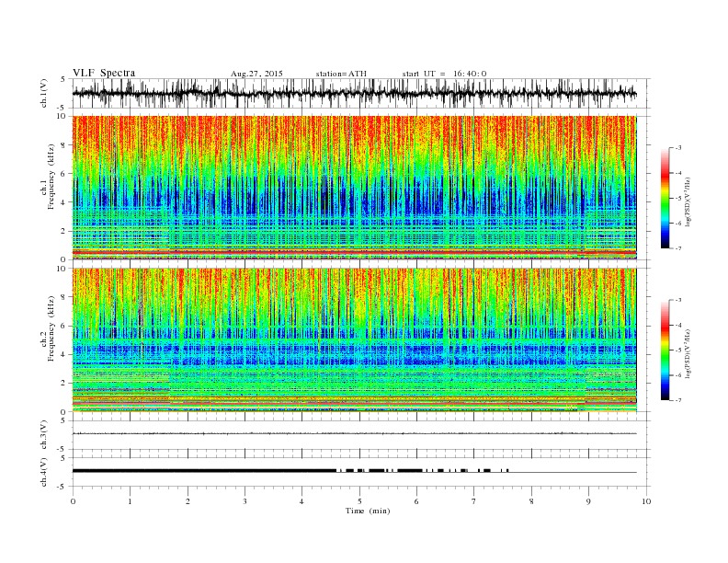This screenshot has width=728, height=563.
Task: Click the "-3" tick on ch.2 colorbar
Action: coord(678,300)
